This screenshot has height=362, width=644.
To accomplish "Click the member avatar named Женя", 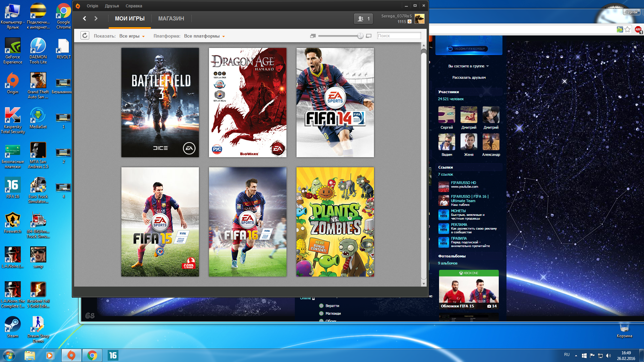I will pyautogui.click(x=469, y=142).
